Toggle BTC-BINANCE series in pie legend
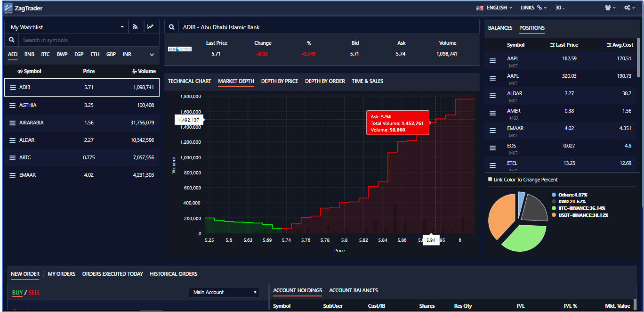644x312 pixels. (x=579, y=208)
